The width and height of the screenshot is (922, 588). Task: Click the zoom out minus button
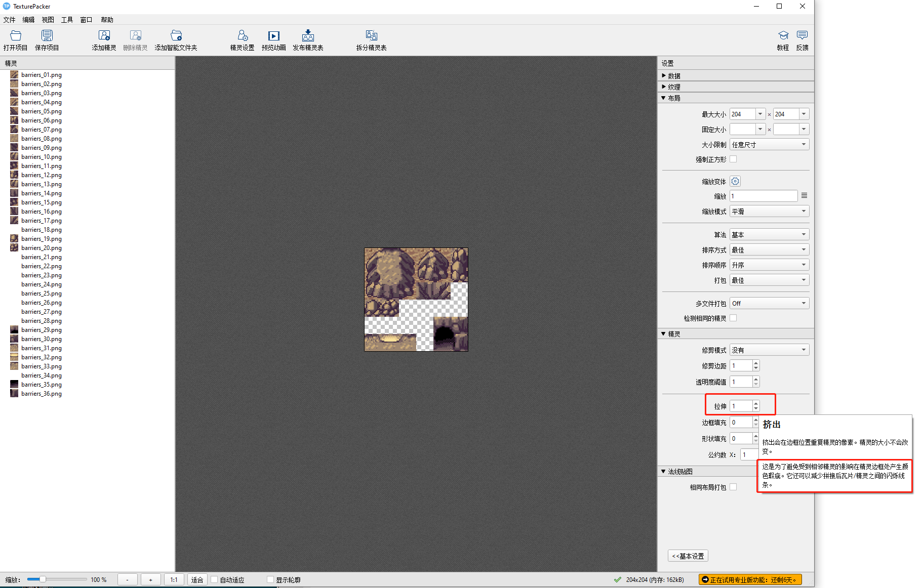click(x=128, y=580)
